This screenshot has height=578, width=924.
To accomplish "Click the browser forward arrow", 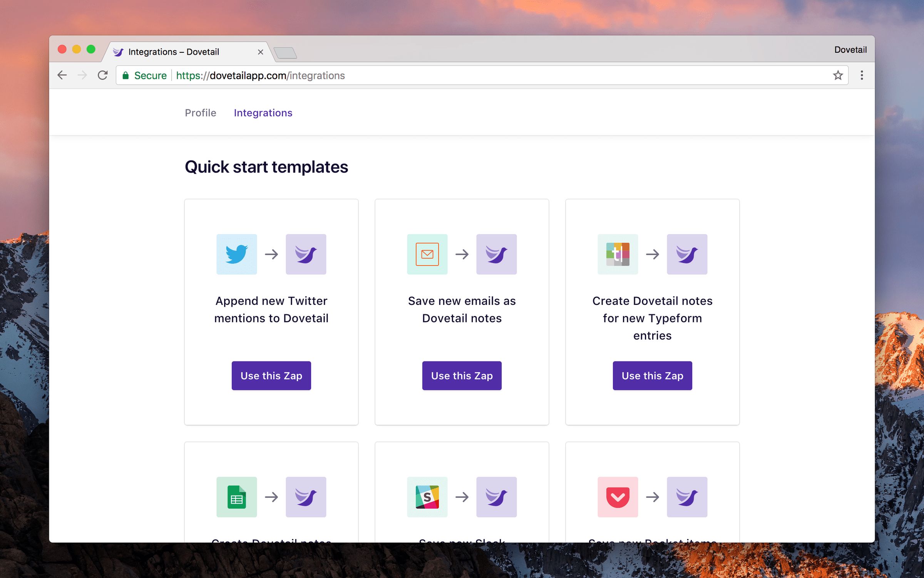I will click(82, 75).
